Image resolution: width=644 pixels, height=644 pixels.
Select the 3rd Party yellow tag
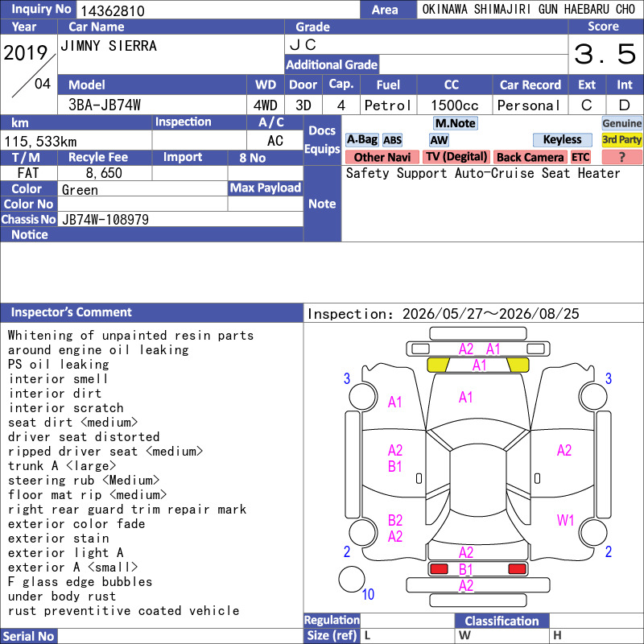click(x=621, y=140)
